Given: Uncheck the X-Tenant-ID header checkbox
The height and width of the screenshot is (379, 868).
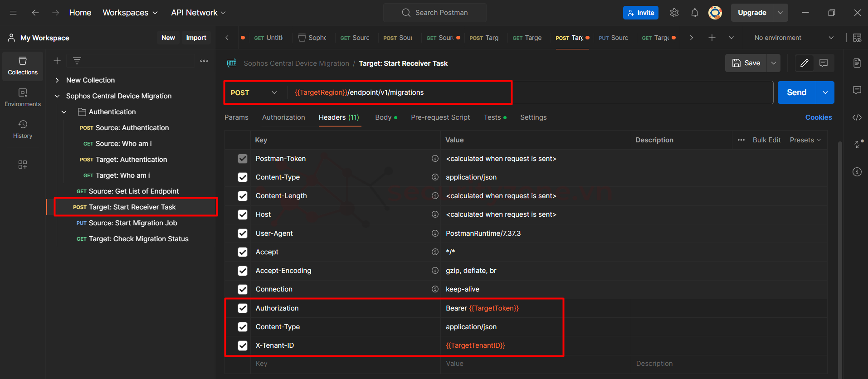Looking at the screenshot, I should point(243,345).
